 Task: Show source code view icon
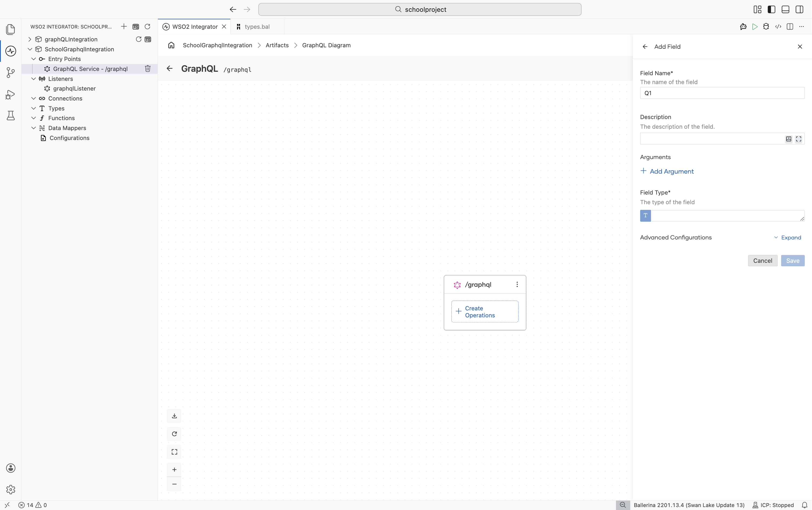point(778,27)
